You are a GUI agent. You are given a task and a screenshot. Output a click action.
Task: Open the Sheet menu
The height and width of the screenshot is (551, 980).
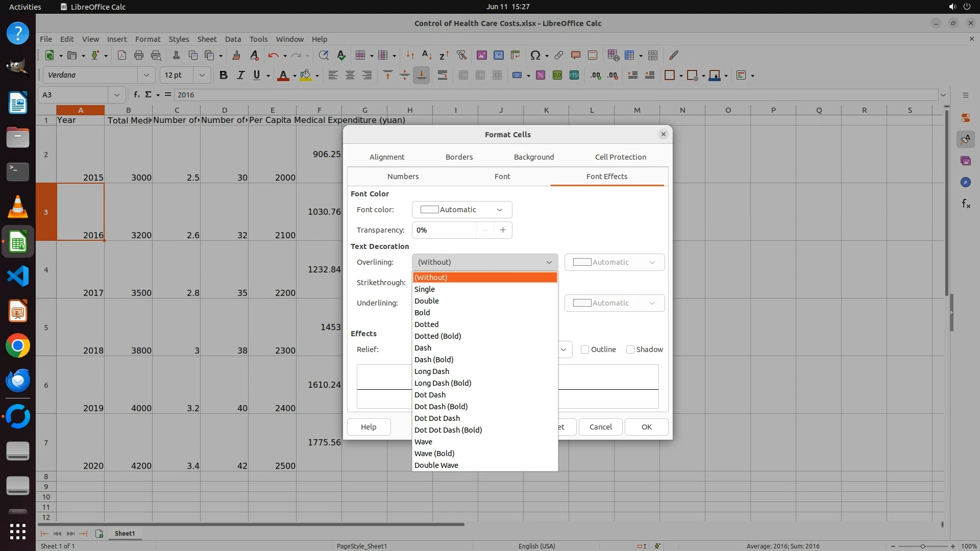(207, 39)
